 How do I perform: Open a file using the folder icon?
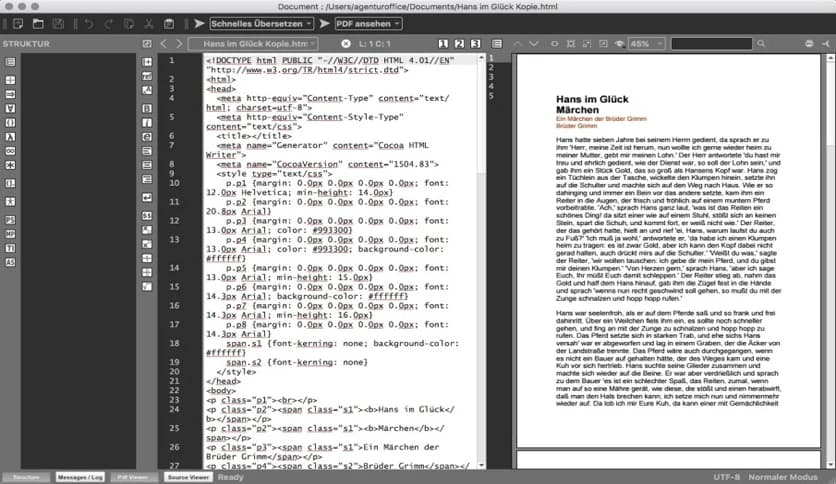tap(38, 23)
